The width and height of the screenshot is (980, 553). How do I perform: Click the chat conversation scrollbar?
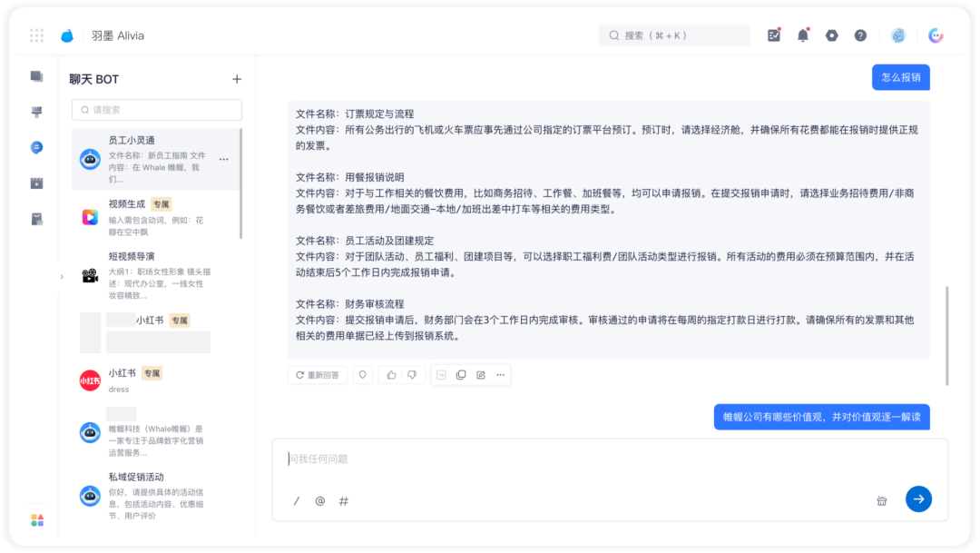(946, 335)
